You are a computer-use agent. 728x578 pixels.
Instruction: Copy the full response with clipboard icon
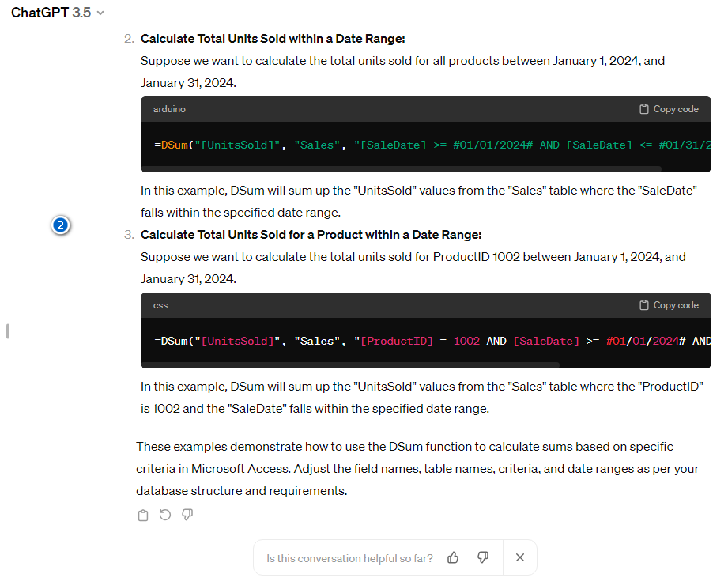[143, 516]
